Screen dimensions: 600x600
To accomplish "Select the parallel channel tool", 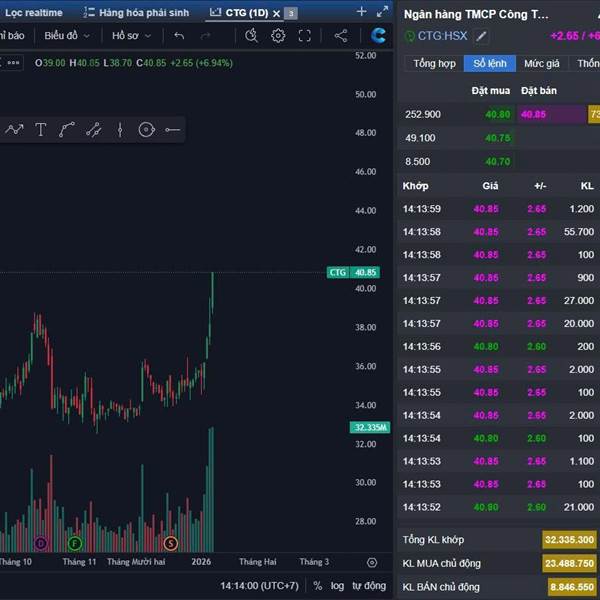I will pos(93,130).
